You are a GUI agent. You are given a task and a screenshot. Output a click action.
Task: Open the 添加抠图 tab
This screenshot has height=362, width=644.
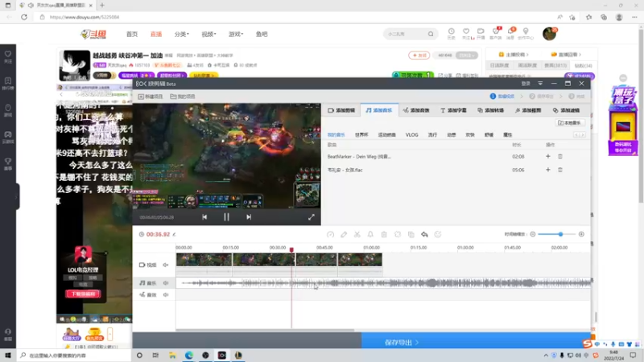[528, 110]
